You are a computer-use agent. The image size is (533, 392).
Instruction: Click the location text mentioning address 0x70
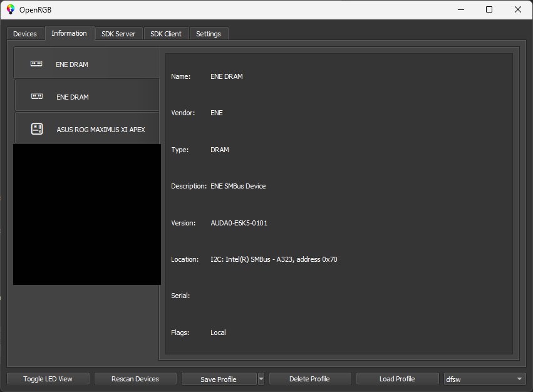click(x=274, y=259)
